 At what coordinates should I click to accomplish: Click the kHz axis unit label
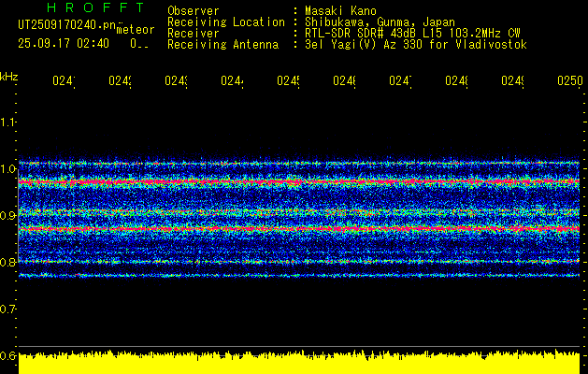[x=9, y=75]
